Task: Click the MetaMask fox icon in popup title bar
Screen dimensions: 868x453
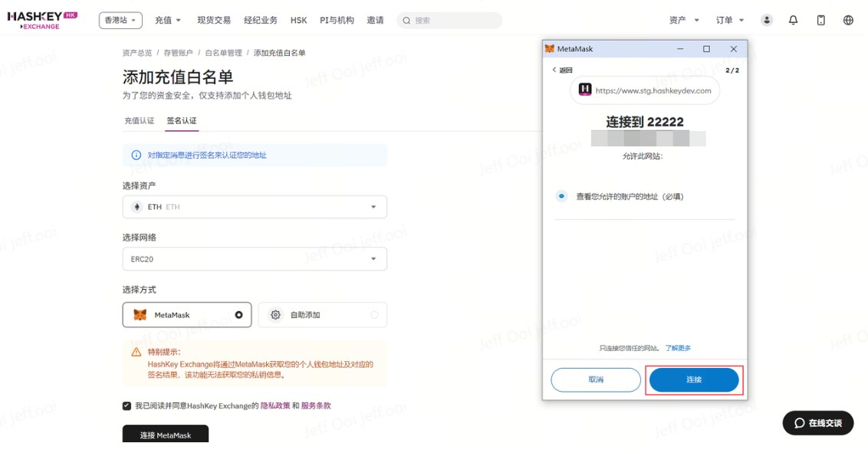Action: [550, 49]
